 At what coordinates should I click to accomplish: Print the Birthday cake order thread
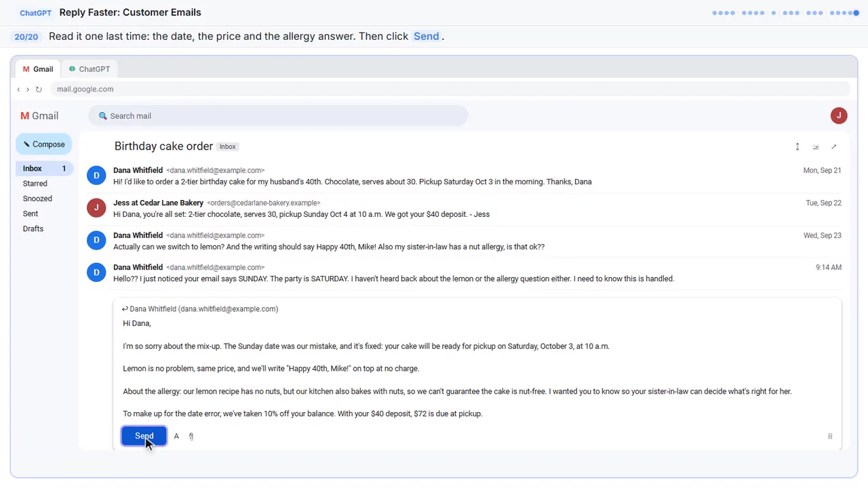[816, 146]
